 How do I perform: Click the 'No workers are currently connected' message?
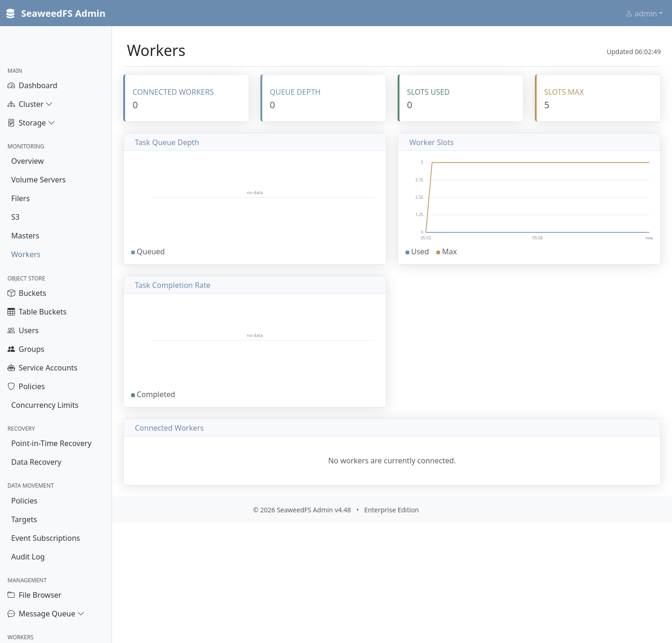click(392, 461)
